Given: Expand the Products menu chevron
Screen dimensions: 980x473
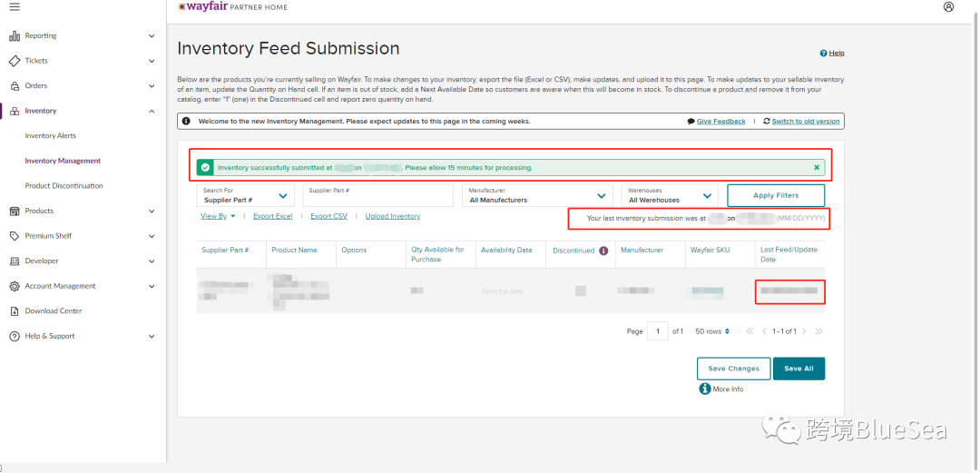Looking at the screenshot, I should pos(152,211).
